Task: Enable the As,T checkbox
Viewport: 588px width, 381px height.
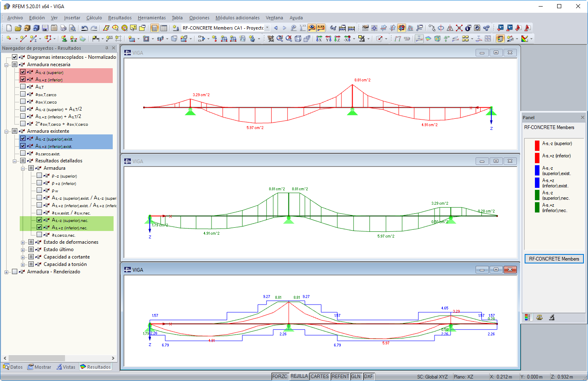Action: click(x=23, y=86)
